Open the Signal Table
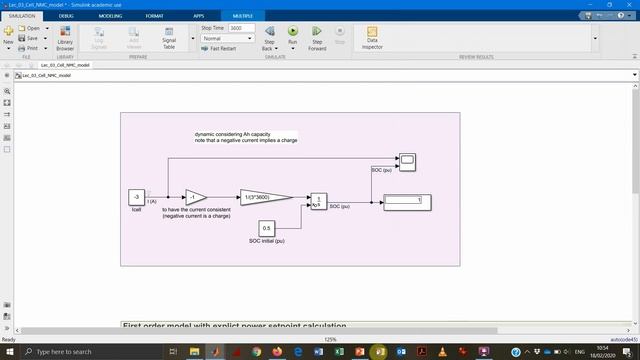 click(169, 38)
